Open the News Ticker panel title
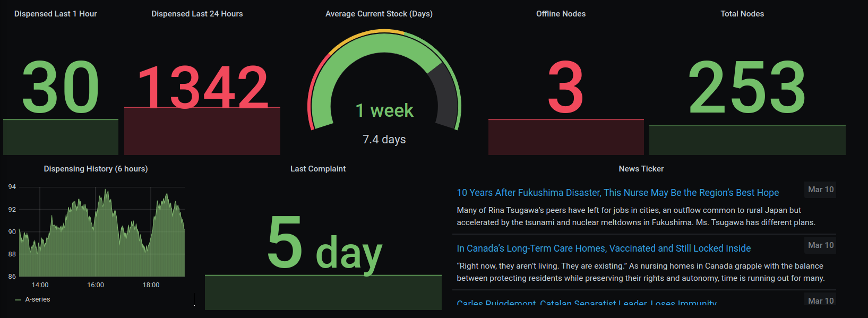 point(641,169)
